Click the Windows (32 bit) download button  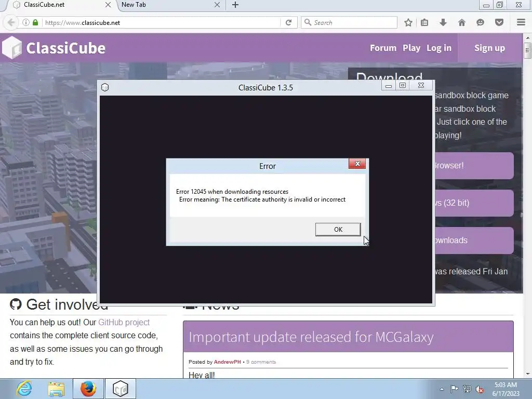click(474, 203)
